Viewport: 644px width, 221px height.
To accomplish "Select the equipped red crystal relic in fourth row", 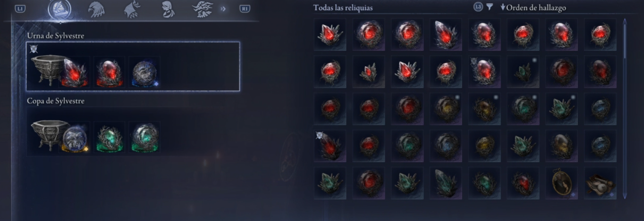I will pyautogui.click(x=330, y=146).
